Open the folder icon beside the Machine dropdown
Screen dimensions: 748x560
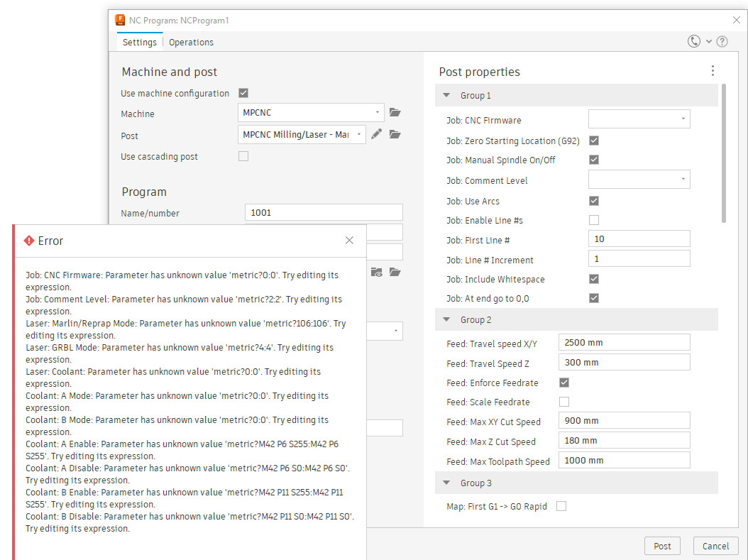pos(395,112)
